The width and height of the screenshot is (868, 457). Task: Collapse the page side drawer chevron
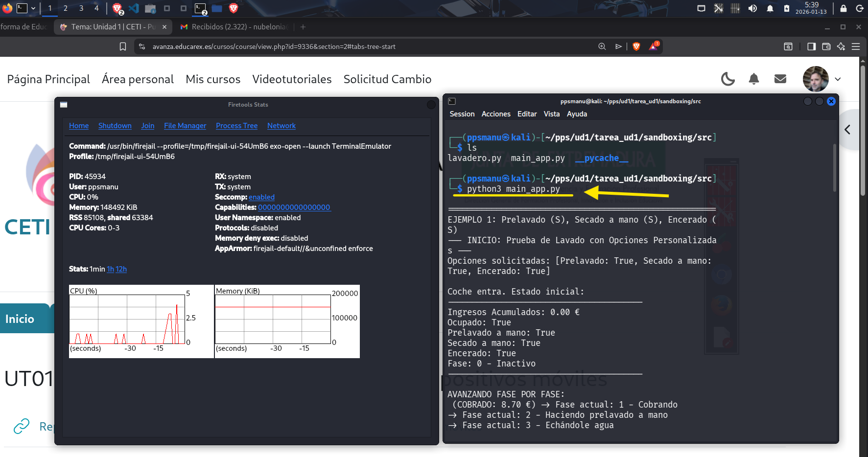[847, 130]
